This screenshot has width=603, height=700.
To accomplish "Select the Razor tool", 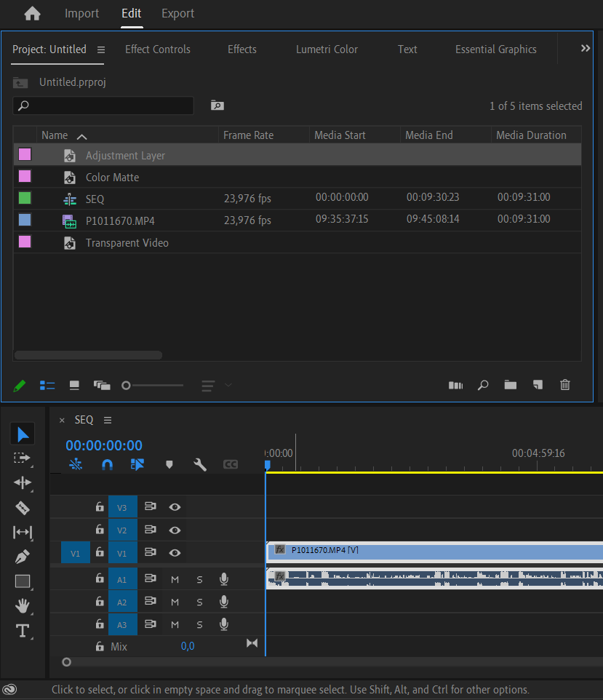I will 23,507.
